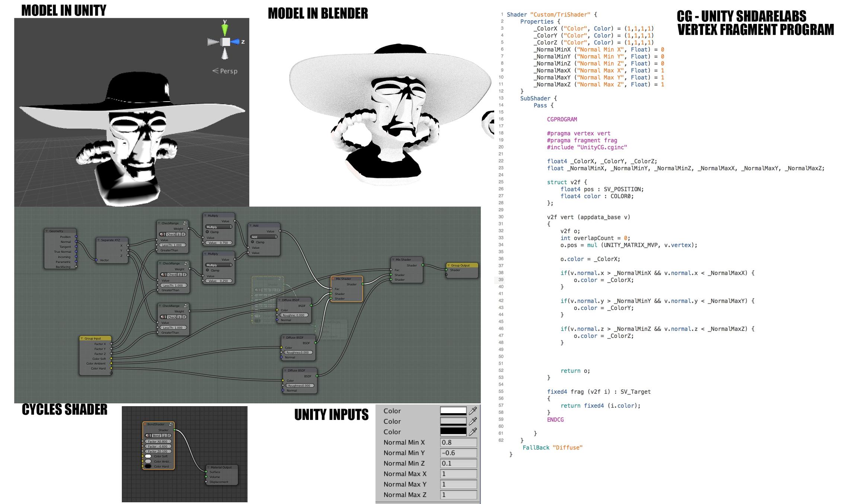The width and height of the screenshot is (856, 504).
Task: Click the Factor X 0.800 slider on BondShader
Action: [x=158, y=441]
